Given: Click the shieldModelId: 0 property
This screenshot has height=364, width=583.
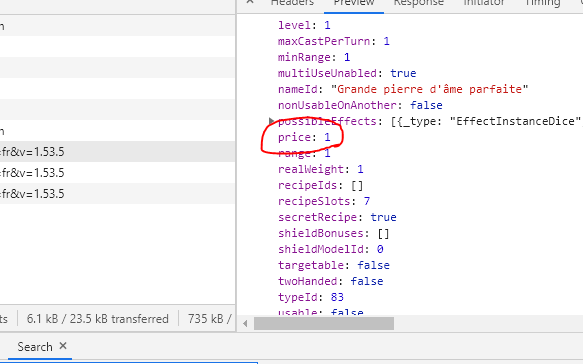Looking at the screenshot, I should [x=331, y=249].
